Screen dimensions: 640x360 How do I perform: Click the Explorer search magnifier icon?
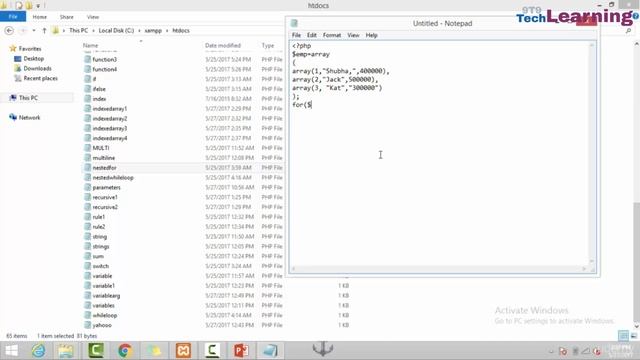tap(629, 31)
